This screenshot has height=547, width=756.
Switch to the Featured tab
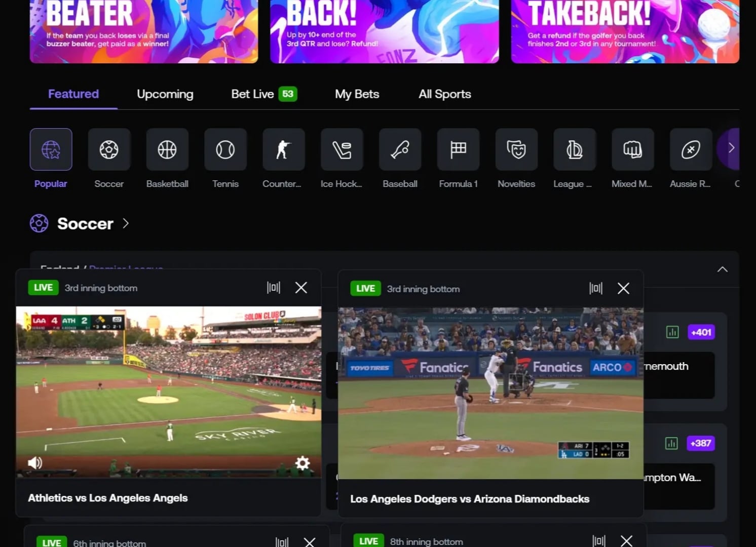73,94
